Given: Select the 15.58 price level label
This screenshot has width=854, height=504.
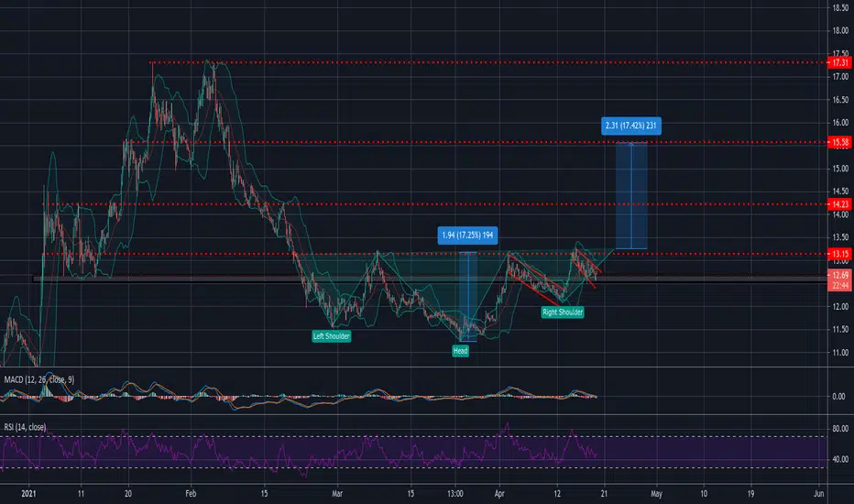Looking at the screenshot, I should point(838,142).
